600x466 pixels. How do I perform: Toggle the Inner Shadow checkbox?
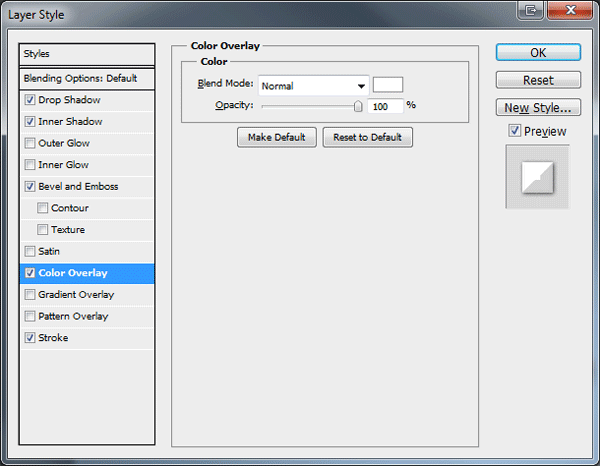(30, 122)
